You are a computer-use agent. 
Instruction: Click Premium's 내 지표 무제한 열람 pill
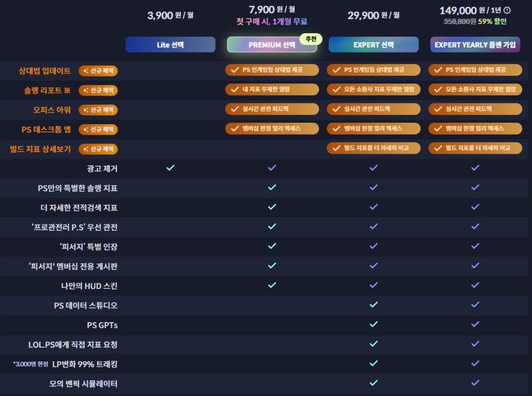[272, 89]
